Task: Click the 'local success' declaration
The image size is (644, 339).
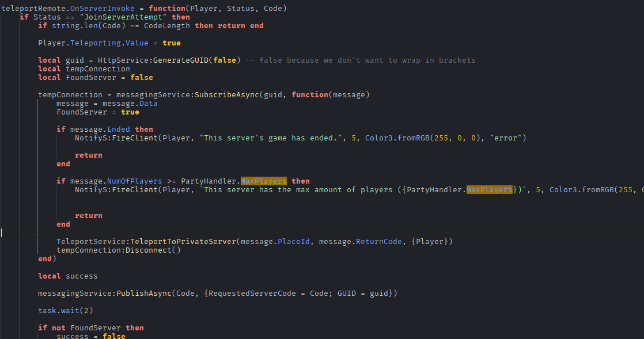Action: coord(68,275)
